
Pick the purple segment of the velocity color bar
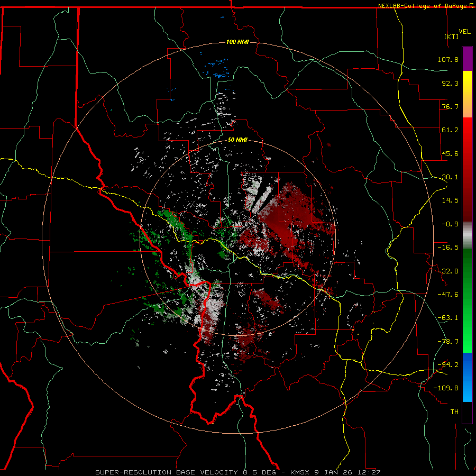[467, 59]
